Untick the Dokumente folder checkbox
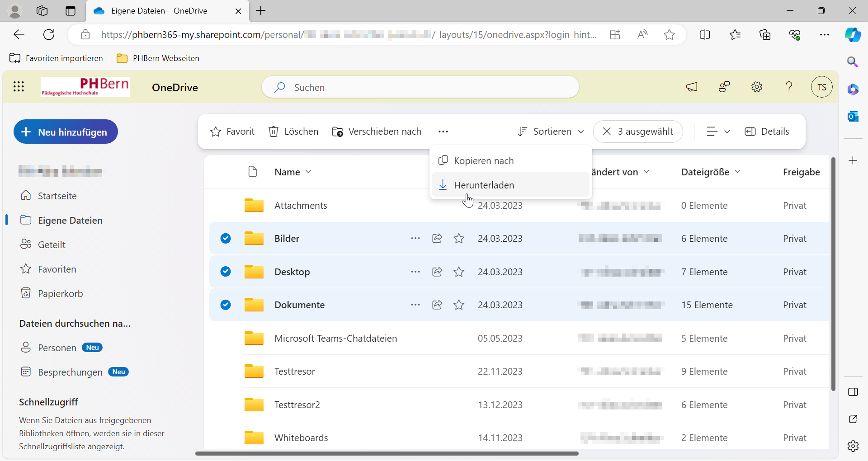This screenshot has width=868, height=461. coord(226,305)
